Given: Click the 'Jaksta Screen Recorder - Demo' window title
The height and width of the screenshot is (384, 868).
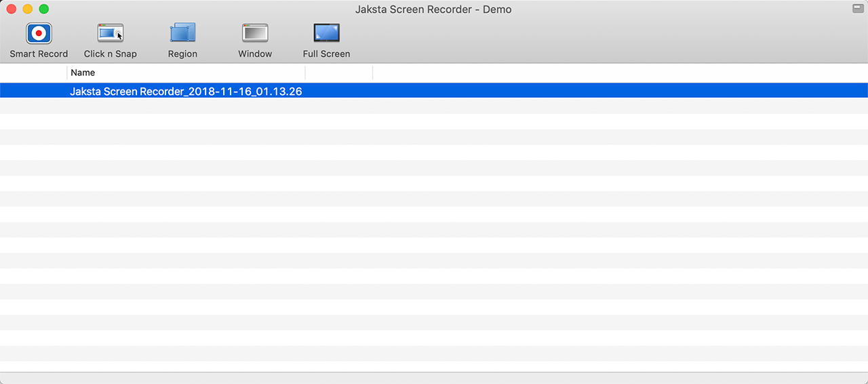Looking at the screenshot, I should tap(433, 9).
